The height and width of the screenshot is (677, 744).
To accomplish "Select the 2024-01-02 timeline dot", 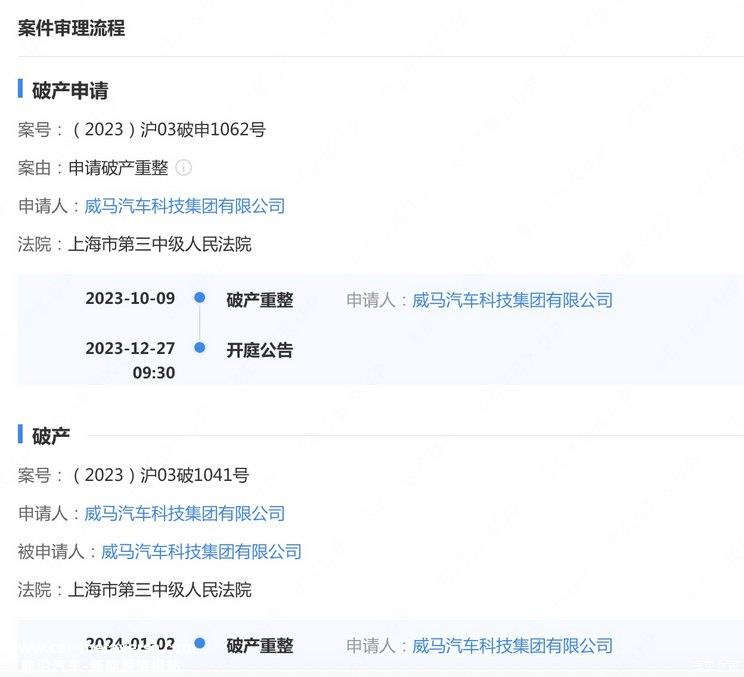I will click(200, 643).
